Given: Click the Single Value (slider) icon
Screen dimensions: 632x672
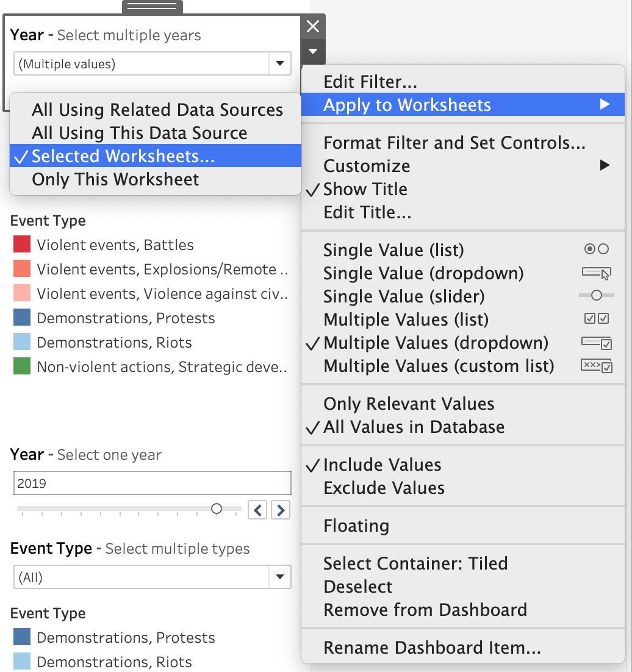Looking at the screenshot, I should 596,296.
